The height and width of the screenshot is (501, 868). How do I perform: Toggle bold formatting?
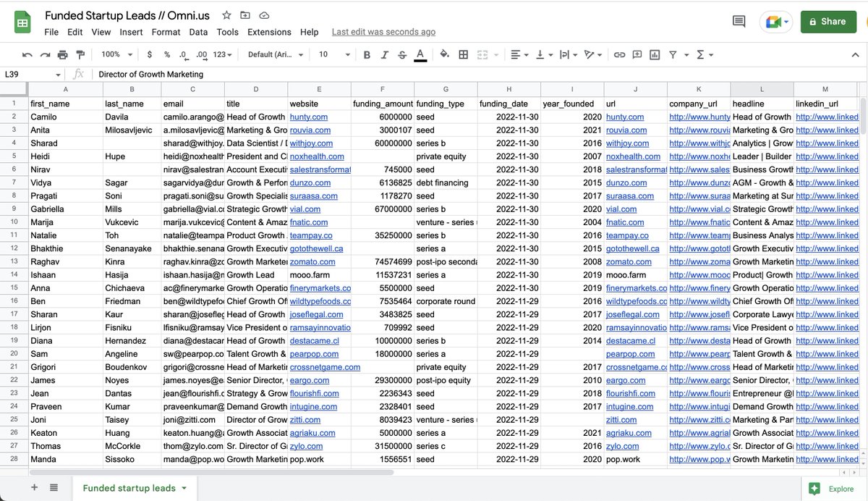tap(367, 54)
